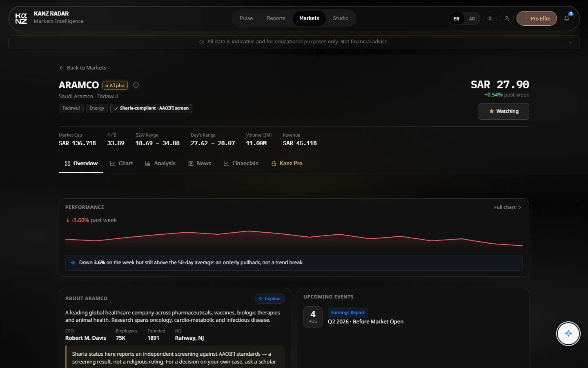Click the ARAMCO ticker heading
Screen dimensions: 588x368
tap(79, 85)
